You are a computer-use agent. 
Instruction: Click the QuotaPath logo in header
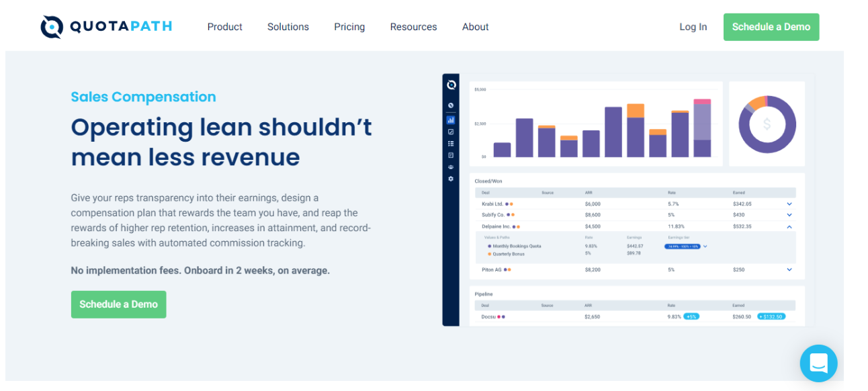[106, 27]
